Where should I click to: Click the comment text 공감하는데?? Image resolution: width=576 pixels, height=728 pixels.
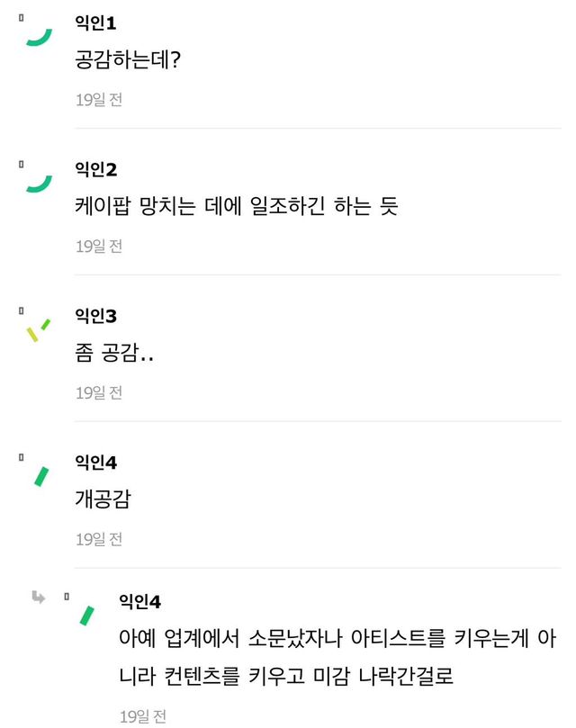[x=128, y=60]
